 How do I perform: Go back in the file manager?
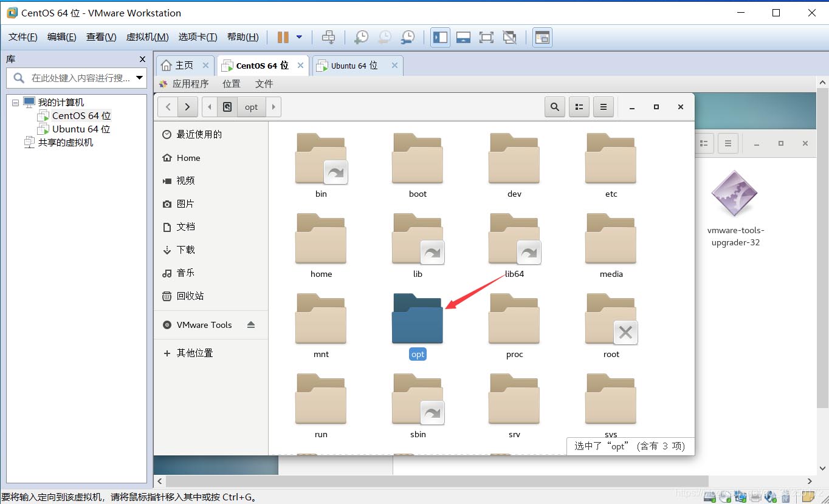(x=168, y=107)
